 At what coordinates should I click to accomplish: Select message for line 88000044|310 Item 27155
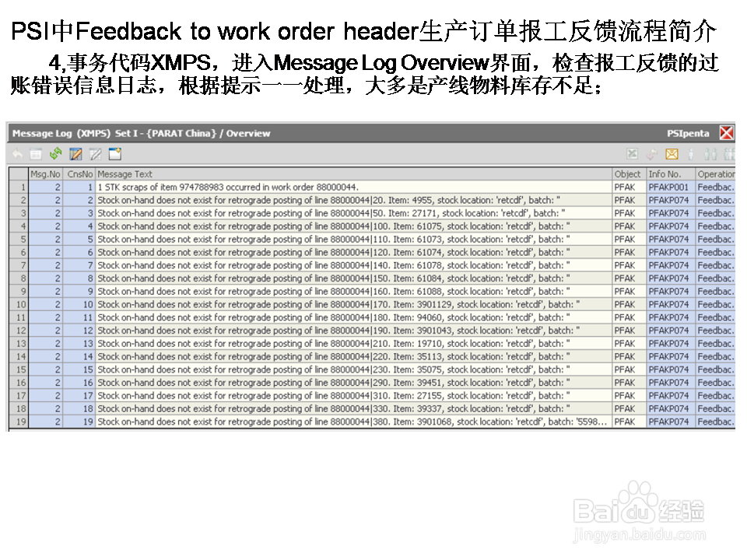[x=353, y=395]
